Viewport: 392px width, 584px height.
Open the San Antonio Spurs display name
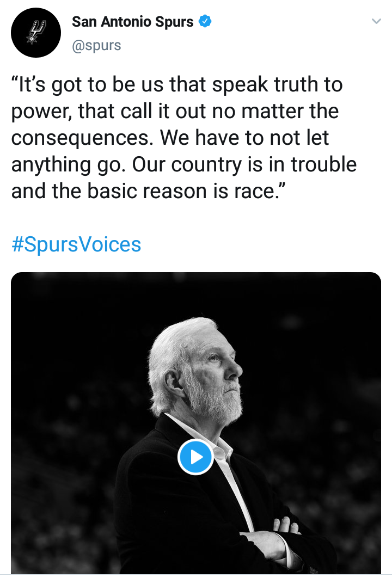click(133, 22)
